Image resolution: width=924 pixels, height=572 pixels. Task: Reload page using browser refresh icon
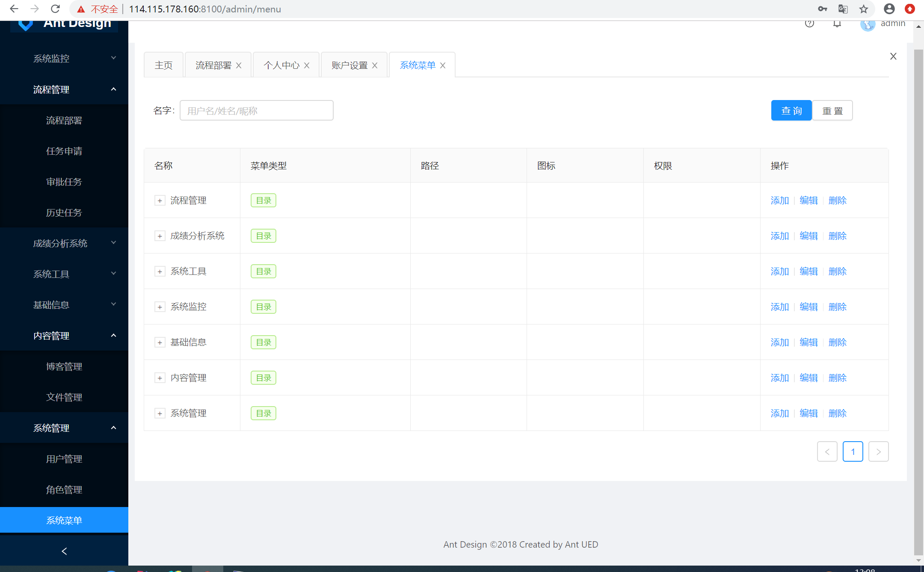55,9
